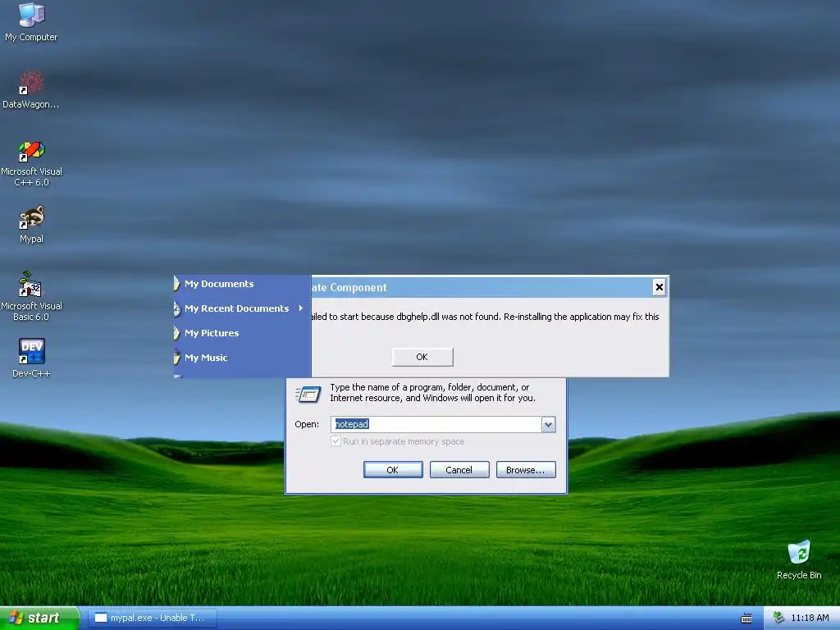Click the safely remove hardware tray icon
840x630 pixels.
778,618
